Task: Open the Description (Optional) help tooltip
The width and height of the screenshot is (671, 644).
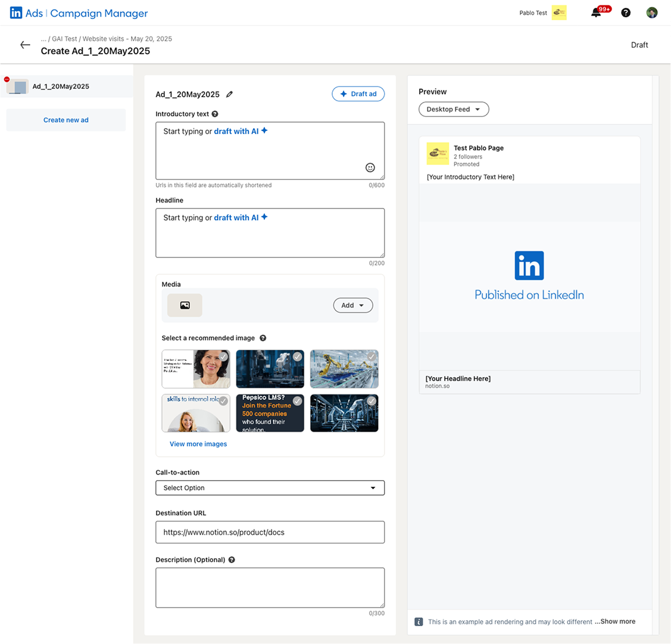Action: click(232, 559)
